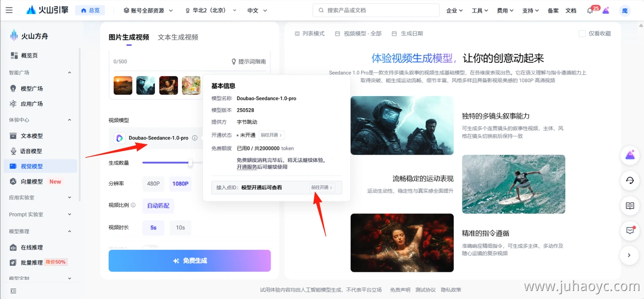Click the floating customer support headset icon
The image size is (644, 299).
pos(629,180)
